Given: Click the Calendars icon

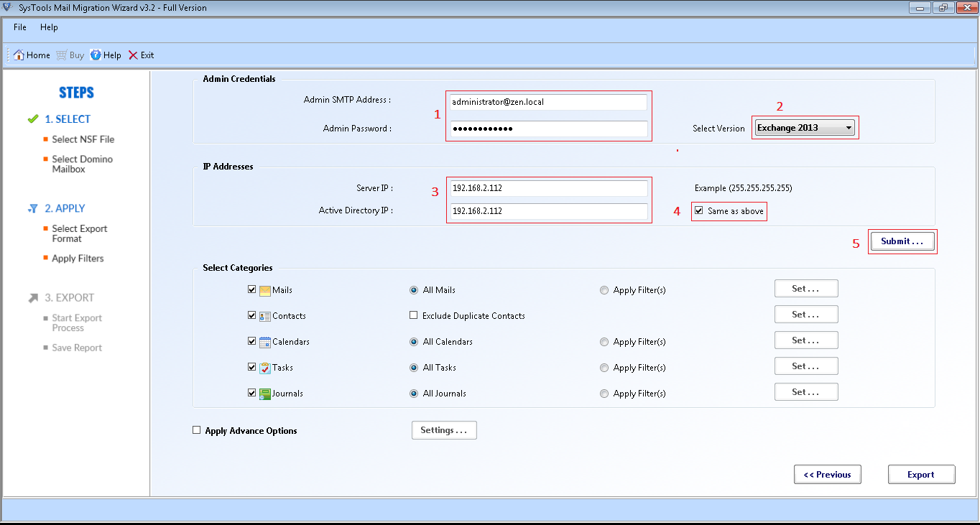Looking at the screenshot, I should click(264, 342).
